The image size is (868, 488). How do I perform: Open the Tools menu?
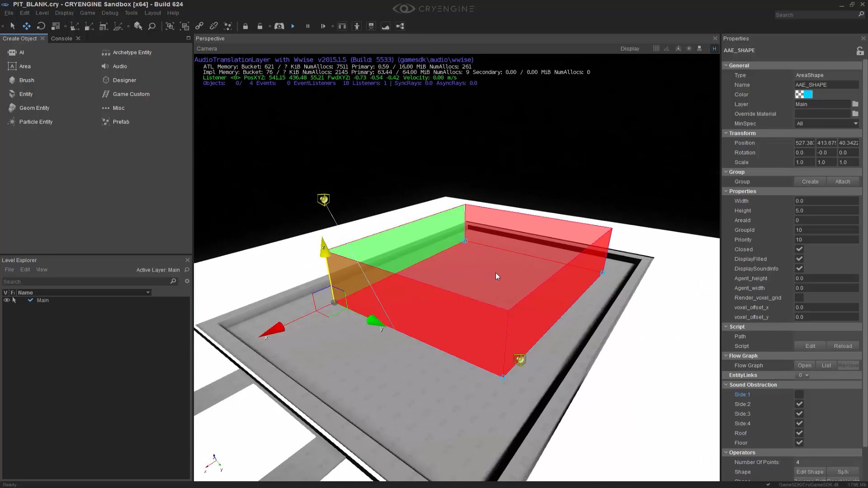click(x=131, y=13)
